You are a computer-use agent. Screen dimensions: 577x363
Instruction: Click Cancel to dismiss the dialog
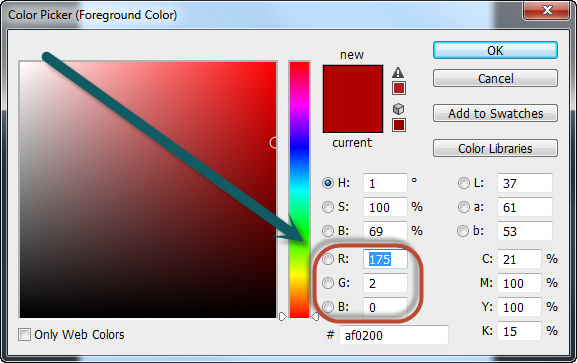tap(495, 78)
